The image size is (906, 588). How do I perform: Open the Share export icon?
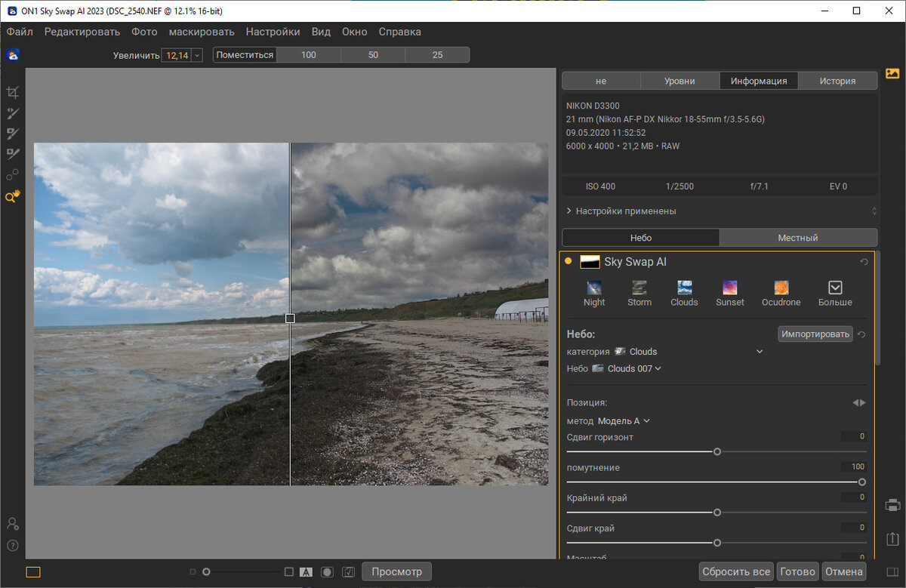click(892, 538)
